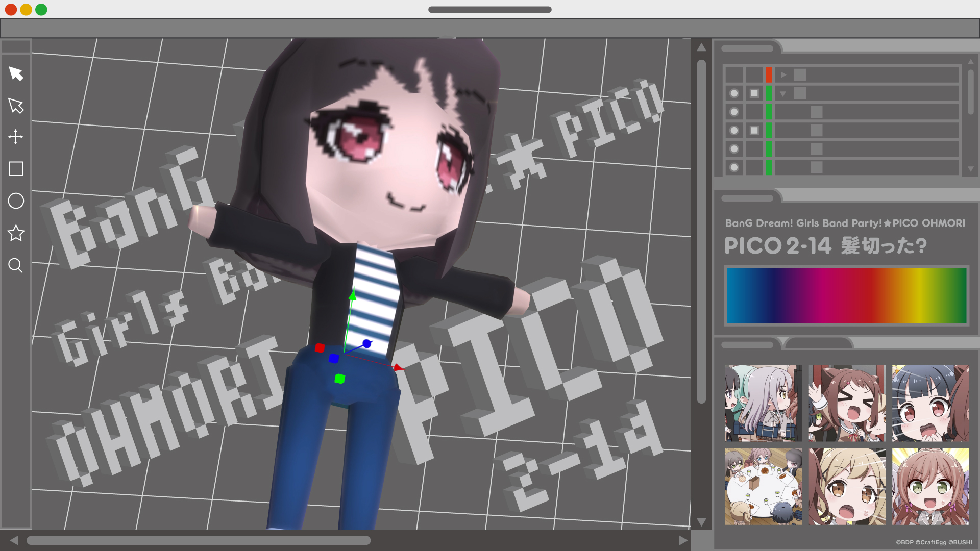Open the color info panel tab
This screenshot has height=551, width=980.
(x=748, y=198)
